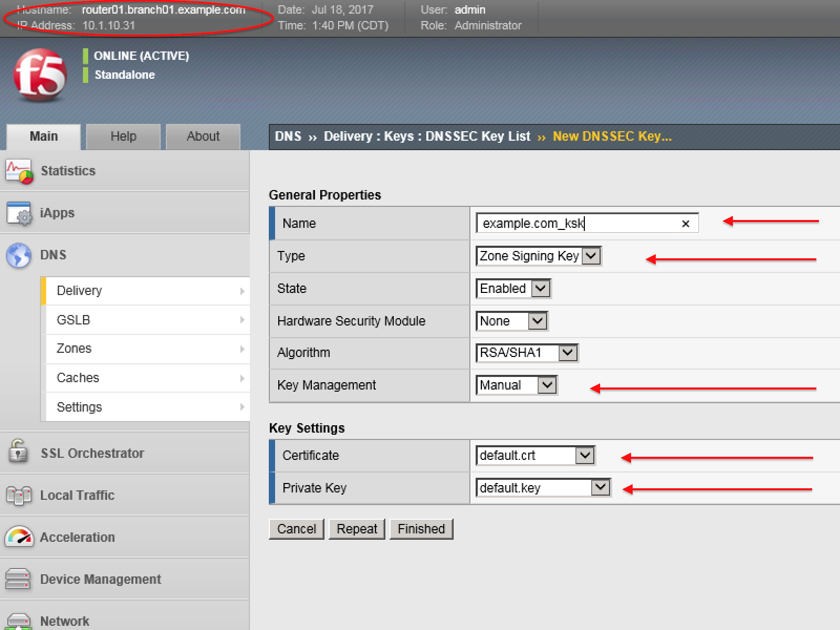Image resolution: width=840 pixels, height=630 pixels.
Task: Click the SSL Orchestrator padlock icon
Action: pos(18,451)
